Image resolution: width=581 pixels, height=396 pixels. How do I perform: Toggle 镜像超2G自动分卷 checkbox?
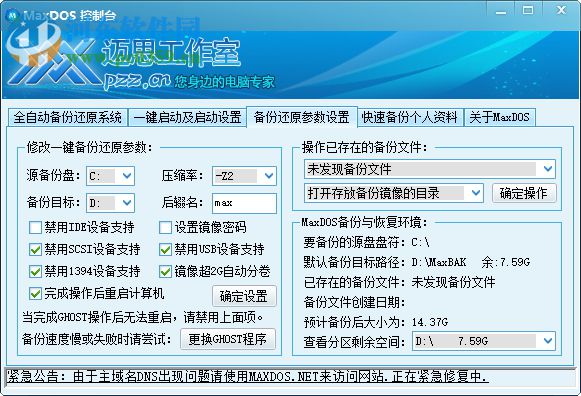[165, 272]
